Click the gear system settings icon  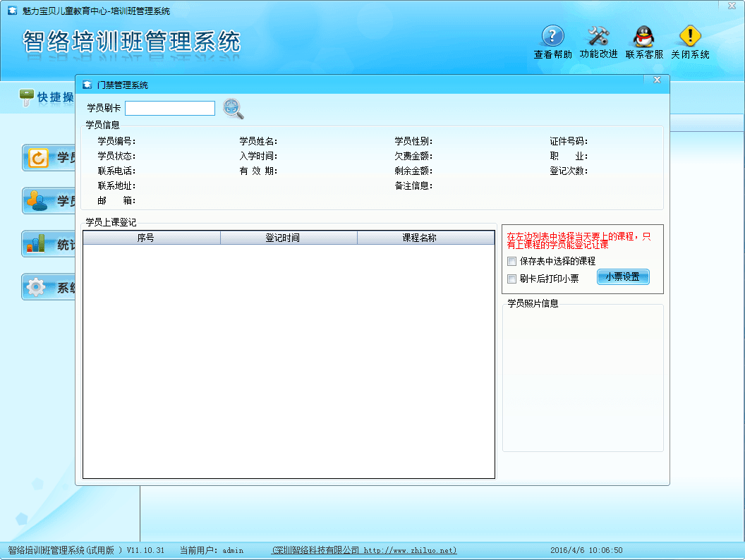(x=37, y=287)
